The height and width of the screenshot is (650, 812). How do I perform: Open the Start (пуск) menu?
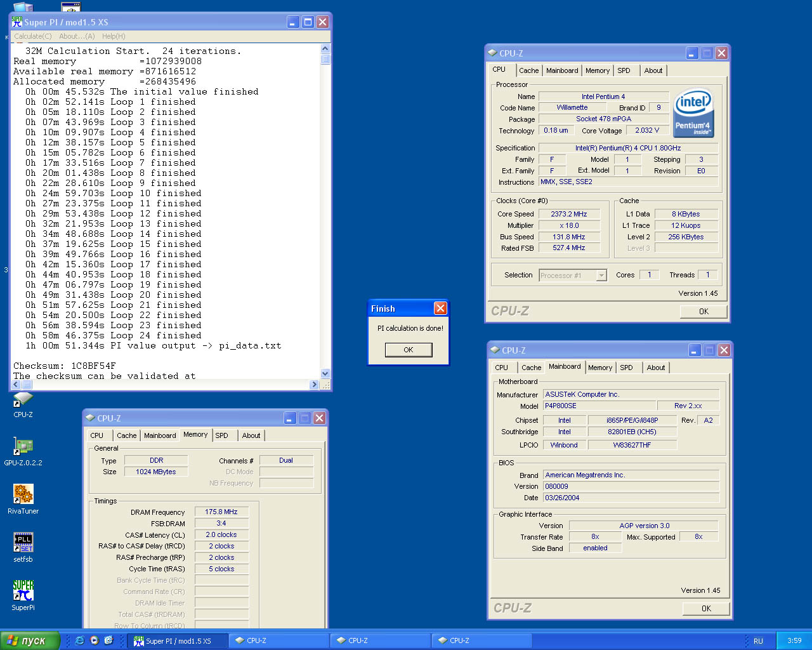coord(30,640)
